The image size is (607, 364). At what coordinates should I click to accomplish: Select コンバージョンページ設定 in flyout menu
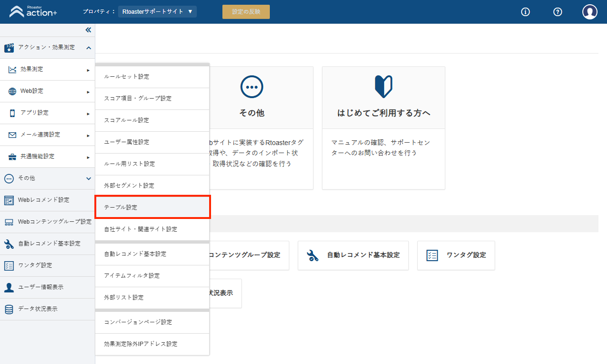tap(152, 322)
